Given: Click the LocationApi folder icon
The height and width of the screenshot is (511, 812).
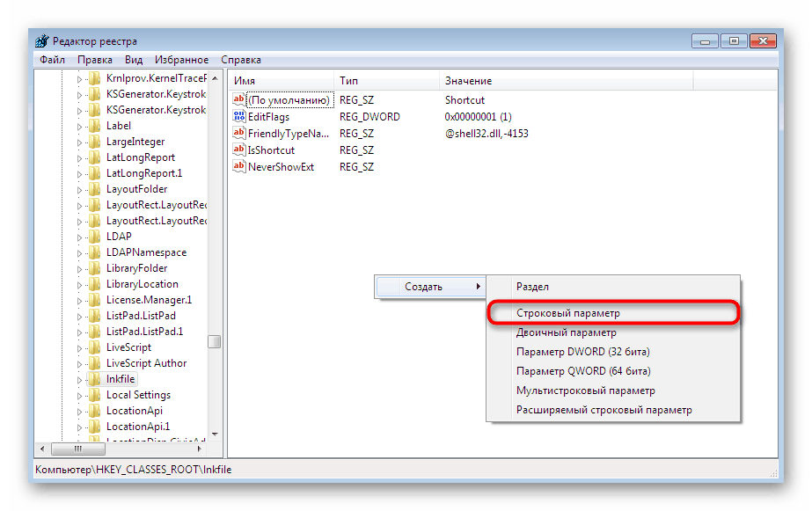Looking at the screenshot, I should point(94,411).
